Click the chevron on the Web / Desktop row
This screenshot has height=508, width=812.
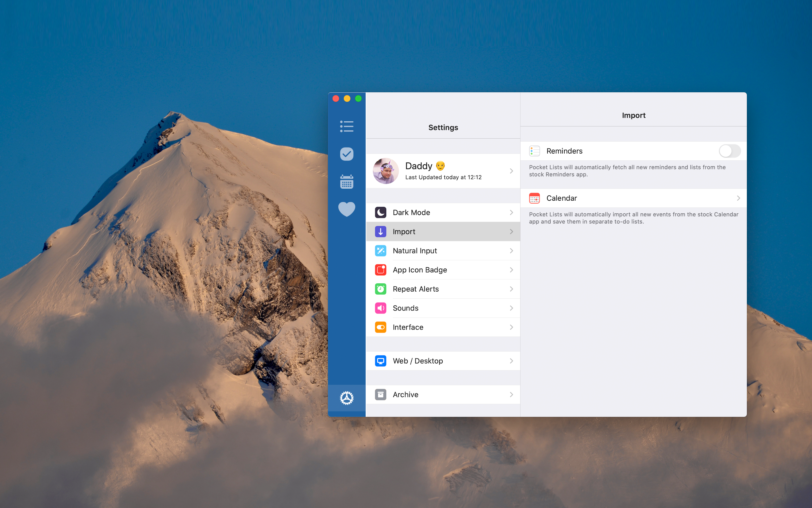click(x=511, y=361)
